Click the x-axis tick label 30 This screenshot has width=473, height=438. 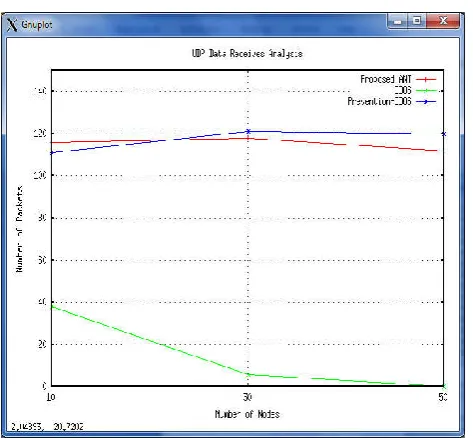(x=247, y=397)
